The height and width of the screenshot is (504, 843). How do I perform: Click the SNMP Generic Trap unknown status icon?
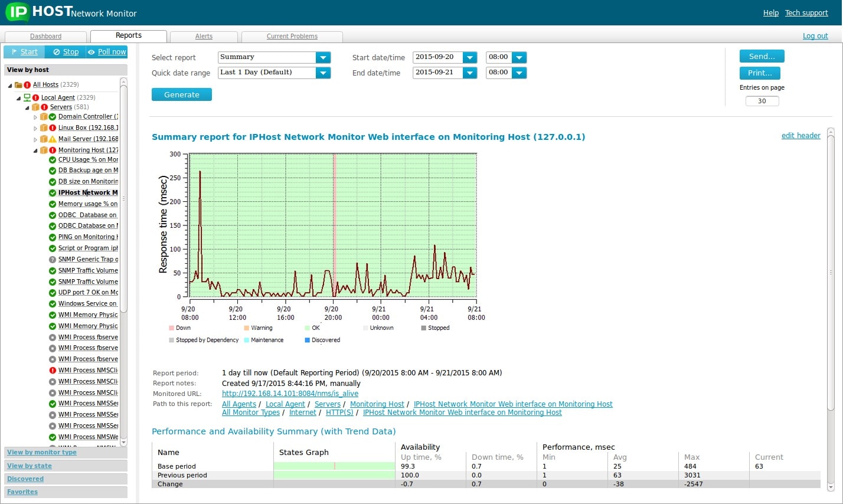pyautogui.click(x=53, y=260)
